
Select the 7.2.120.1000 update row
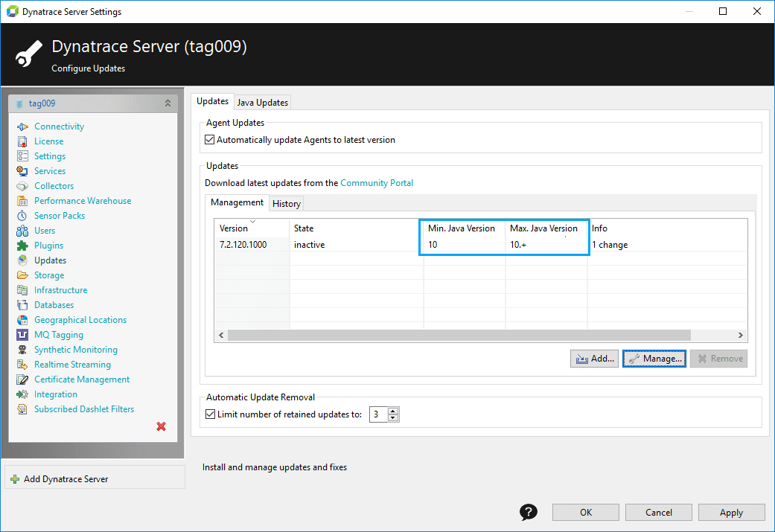(x=480, y=245)
